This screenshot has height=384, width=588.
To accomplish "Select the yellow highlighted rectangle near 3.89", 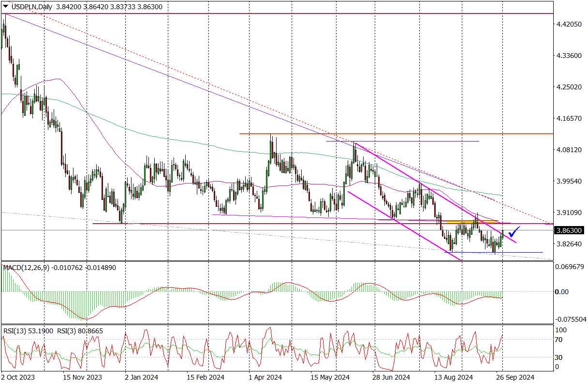I will (472, 221).
